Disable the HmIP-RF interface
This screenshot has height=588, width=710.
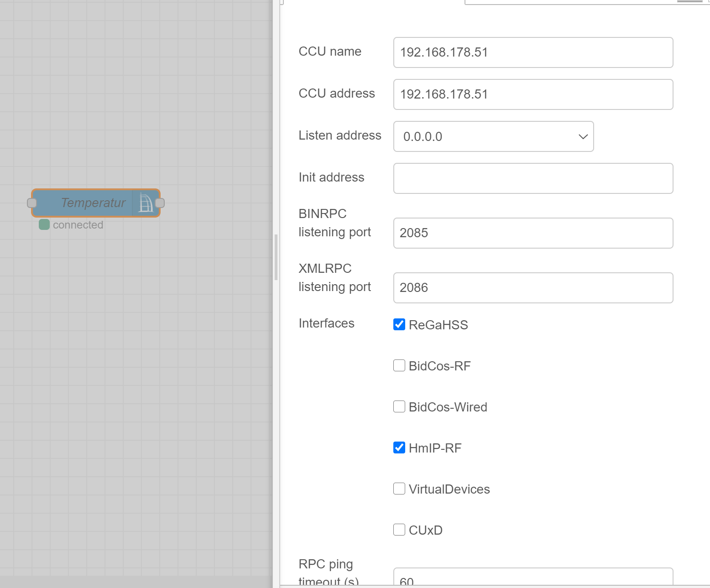(399, 448)
